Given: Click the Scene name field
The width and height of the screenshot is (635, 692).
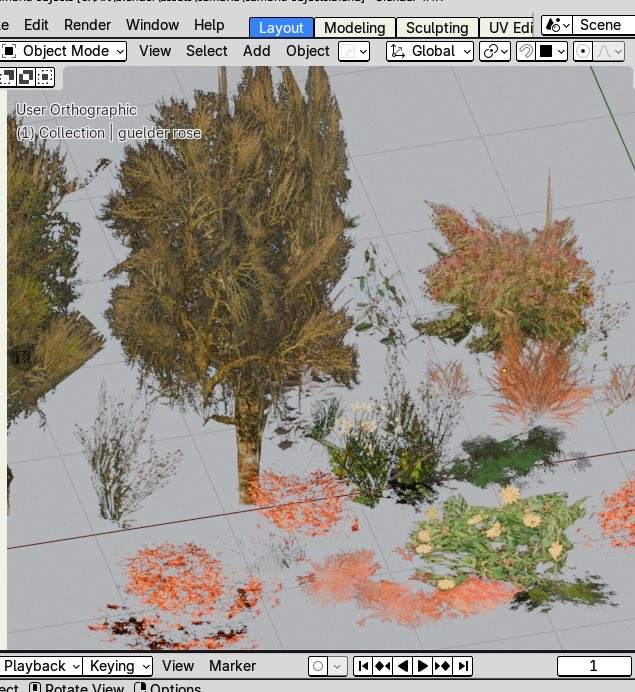Looking at the screenshot, I should tap(604, 25).
